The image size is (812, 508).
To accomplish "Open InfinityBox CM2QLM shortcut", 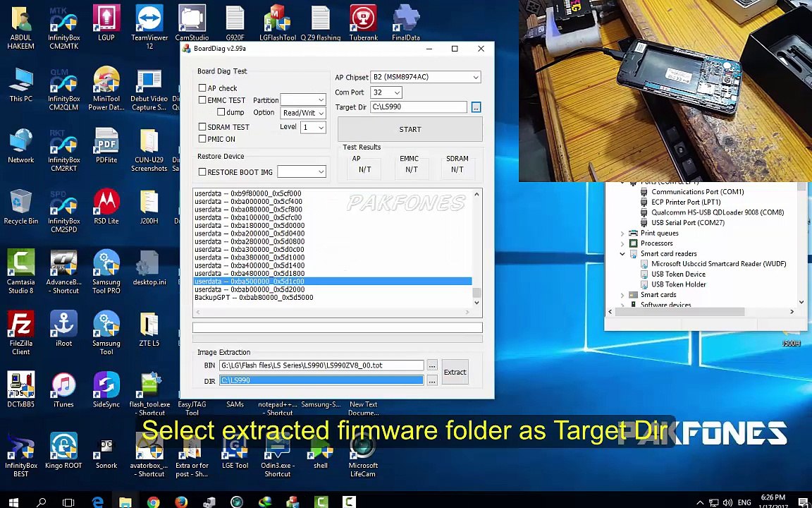I will [63, 88].
